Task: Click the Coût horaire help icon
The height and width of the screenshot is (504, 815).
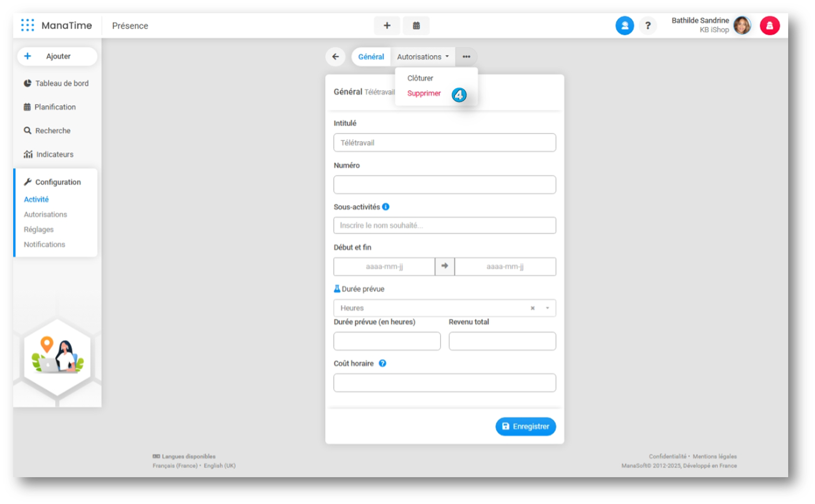Action: pos(383,363)
